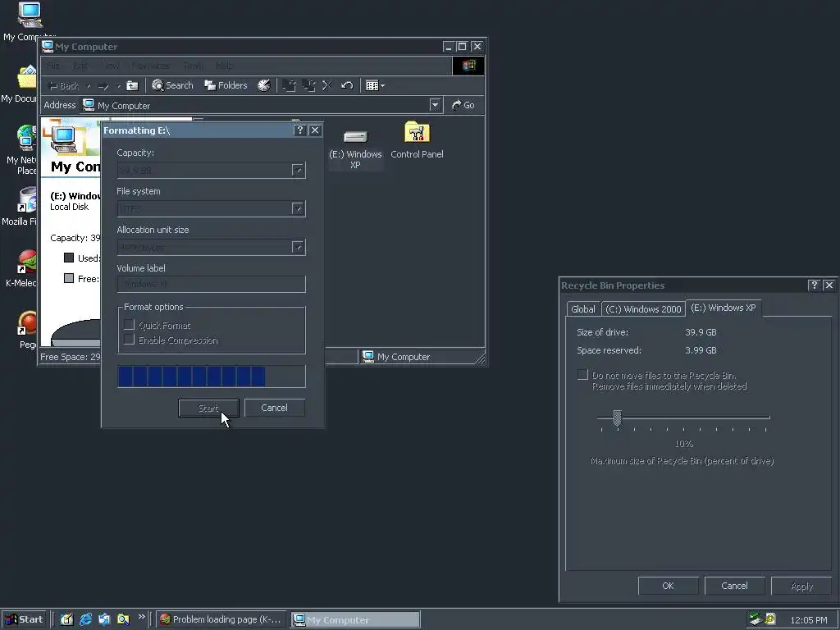
Task: Toggle Do not move files to Recycle Bin
Action: [x=583, y=375]
